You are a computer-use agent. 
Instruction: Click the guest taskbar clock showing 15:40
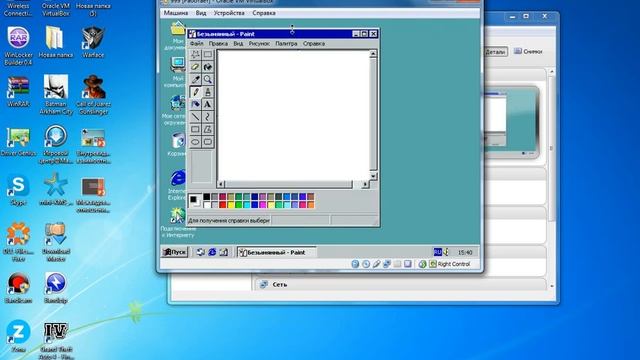click(x=465, y=253)
